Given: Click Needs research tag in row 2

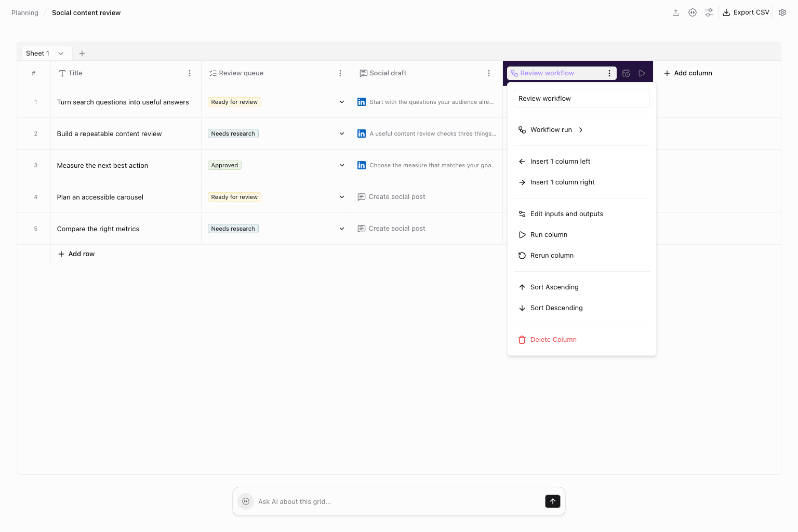Looking at the screenshot, I should pyautogui.click(x=233, y=134).
